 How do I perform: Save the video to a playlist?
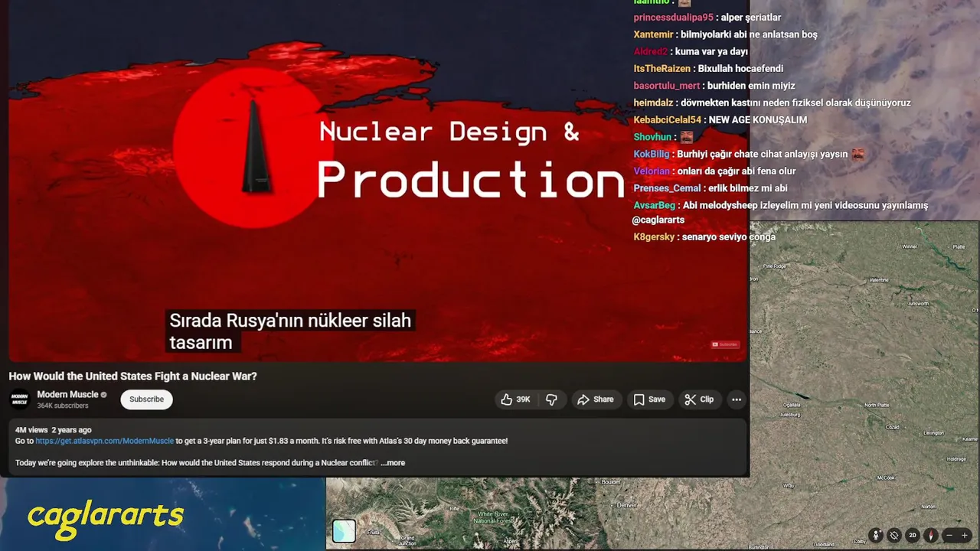tap(649, 399)
